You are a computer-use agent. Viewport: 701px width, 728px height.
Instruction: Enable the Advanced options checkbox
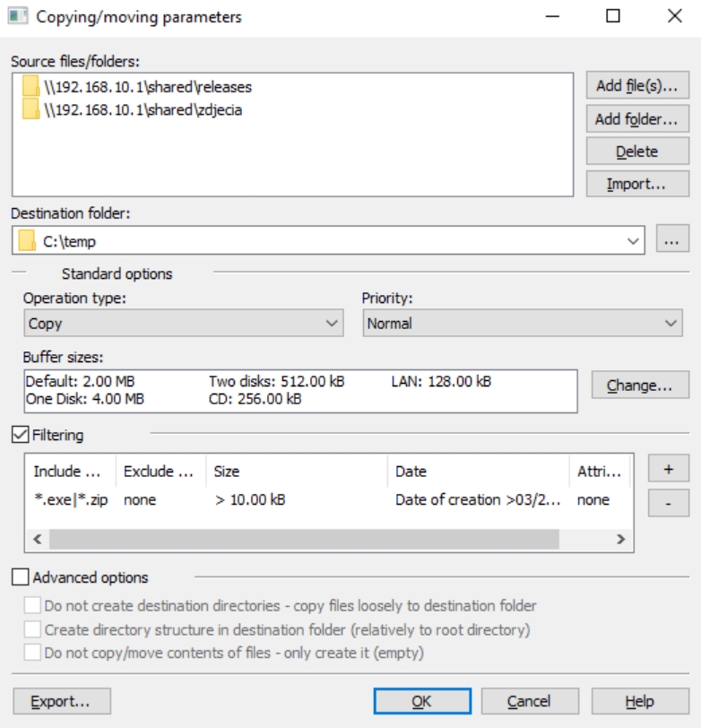click(x=21, y=577)
